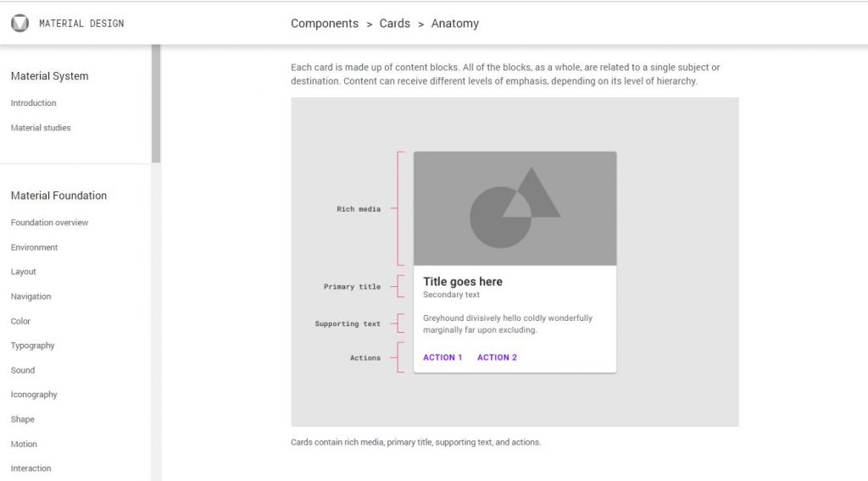Open Material studies in sidebar
This screenshot has height=481, width=868.
pos(41,128)
